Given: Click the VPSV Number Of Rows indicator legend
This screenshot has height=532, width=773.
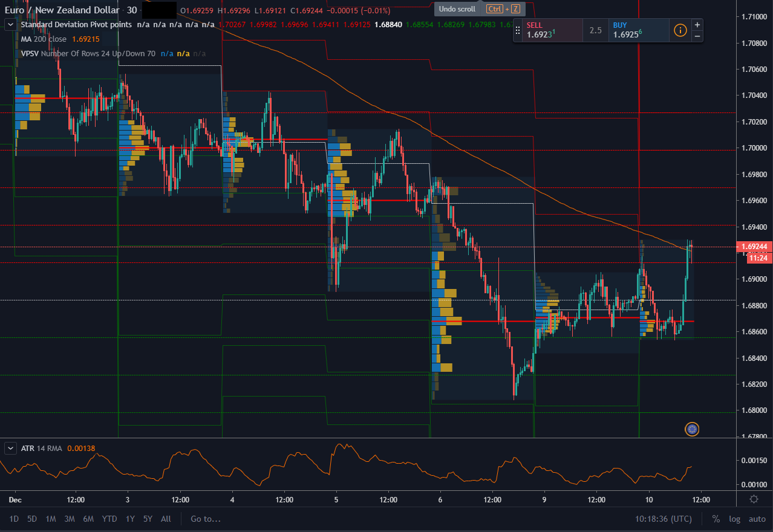Looking at the screenshot, I should [x=88, y=53].
